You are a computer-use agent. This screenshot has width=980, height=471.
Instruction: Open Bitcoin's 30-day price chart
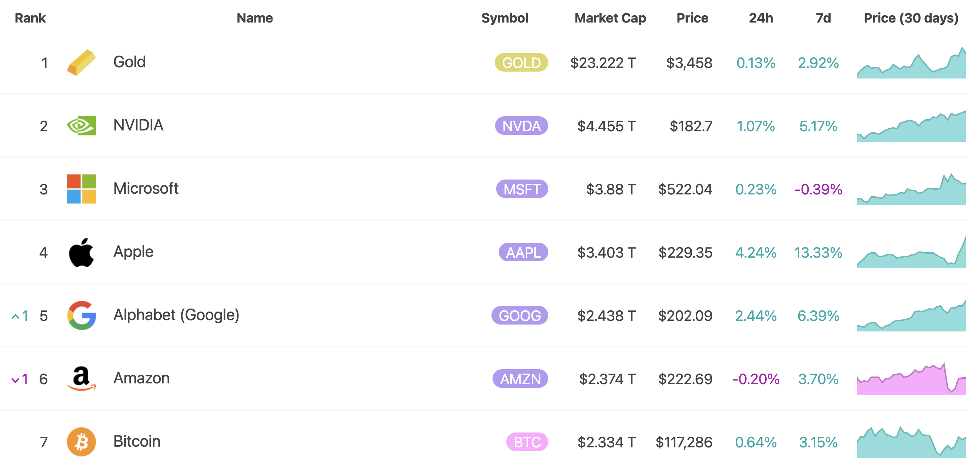(x=911, y=442)
